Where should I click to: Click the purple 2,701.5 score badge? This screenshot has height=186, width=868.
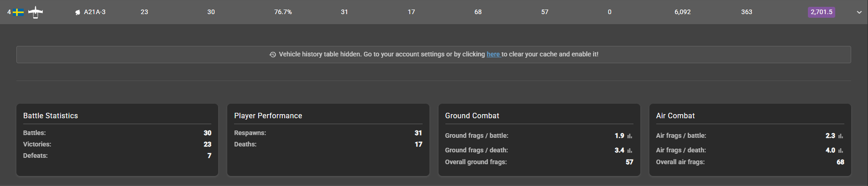tap(821, 12)
